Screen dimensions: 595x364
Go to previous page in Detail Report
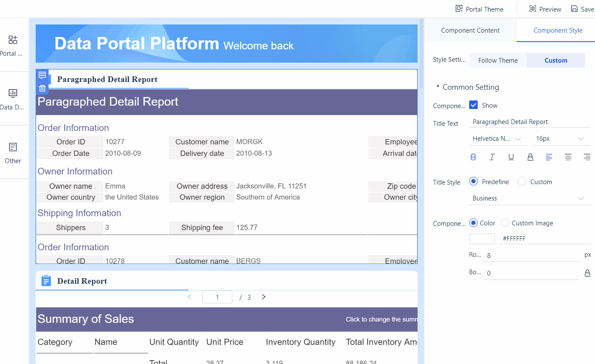pos(190,297)
